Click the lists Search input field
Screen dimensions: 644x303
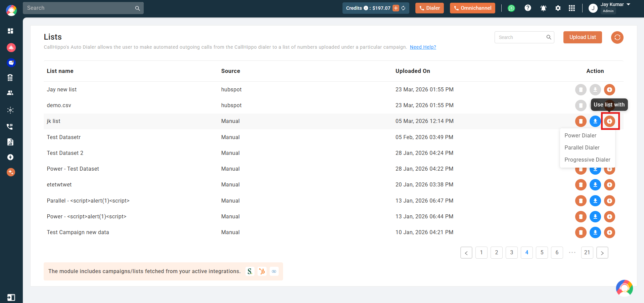(524, 37)
